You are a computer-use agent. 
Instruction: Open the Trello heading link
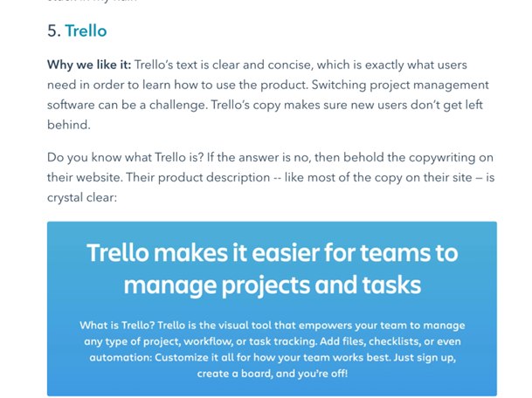[86, 31]
